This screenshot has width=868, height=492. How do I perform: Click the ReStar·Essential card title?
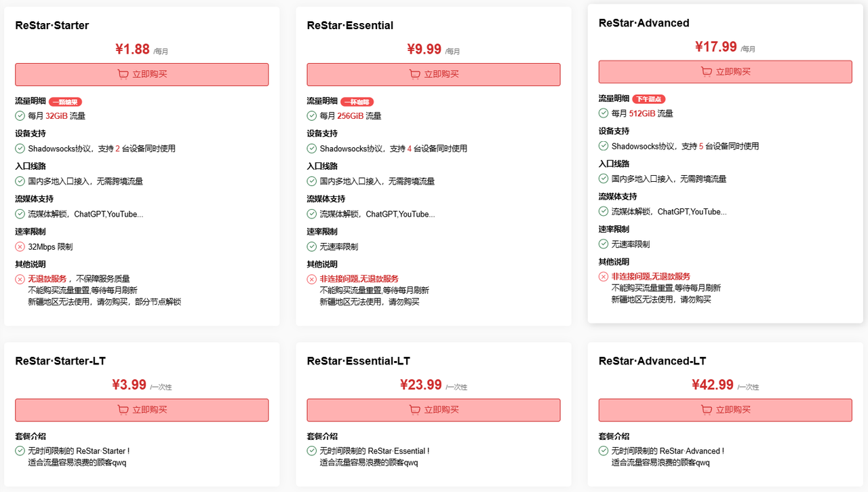pyautogui.click(x=350, y=26)
